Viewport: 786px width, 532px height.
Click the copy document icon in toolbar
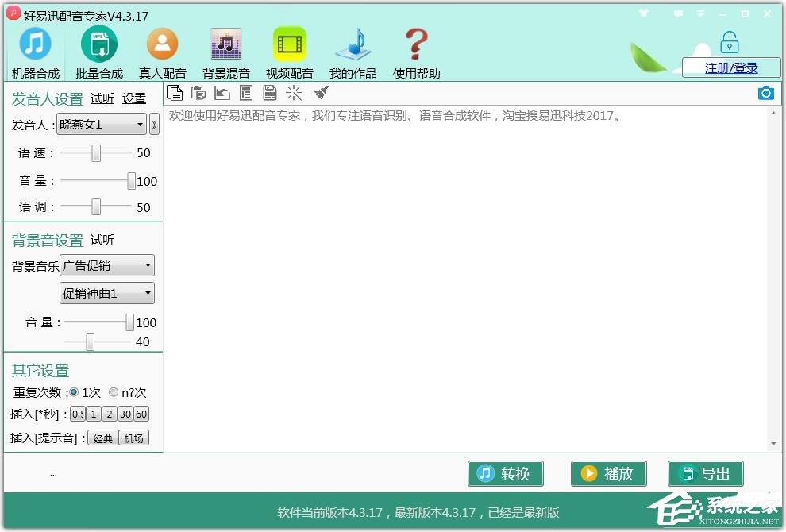click(x=175, y=93)
